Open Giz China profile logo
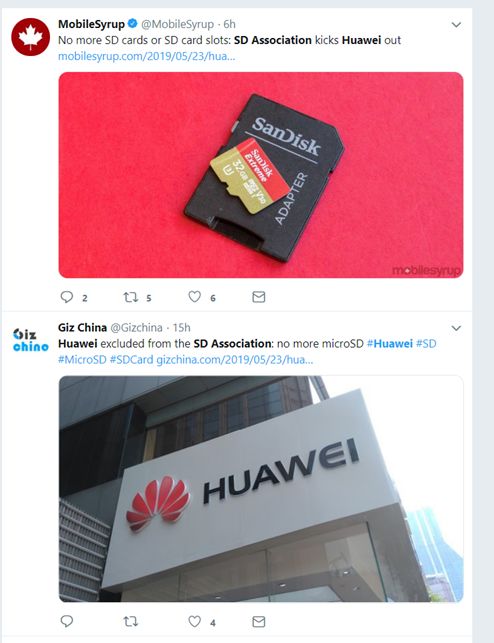Screen dimensions: 494x643 point(31,340)
